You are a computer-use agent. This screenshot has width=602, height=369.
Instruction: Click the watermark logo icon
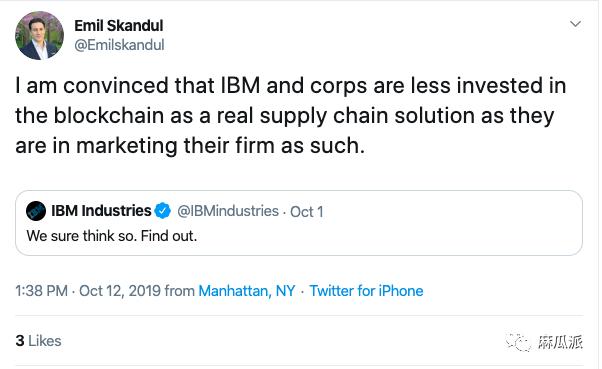coord(519,341)
